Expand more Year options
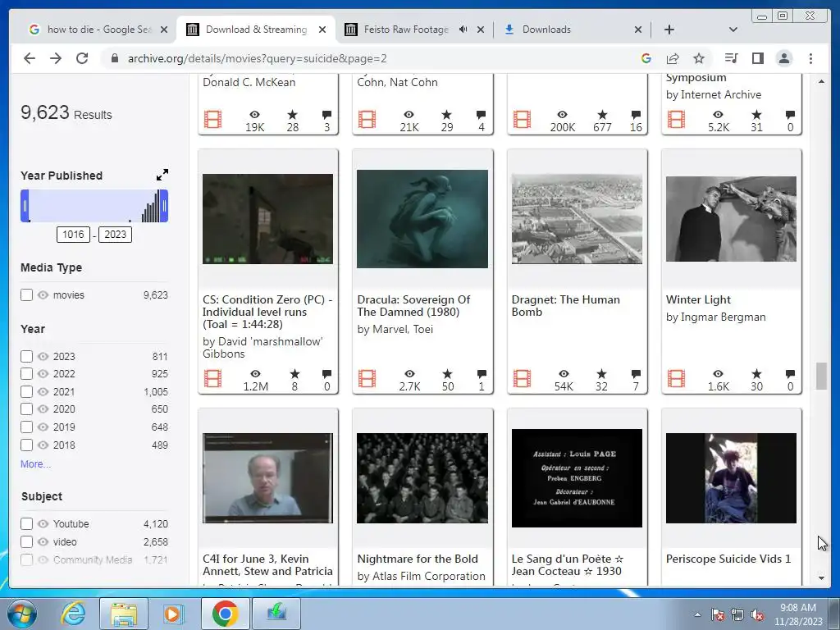 click(x=35, y=464)
